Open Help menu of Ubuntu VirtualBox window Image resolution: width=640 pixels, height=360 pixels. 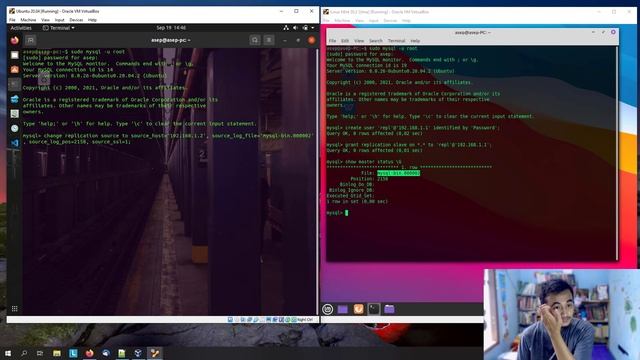click(93, 20)
